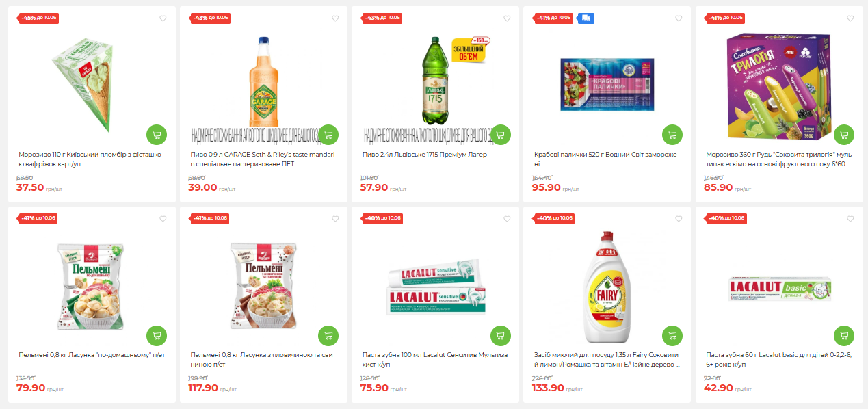Add Соковита трилогія ice cream to cart
Viewport: 868px width, 409px height.
point(844,135)
